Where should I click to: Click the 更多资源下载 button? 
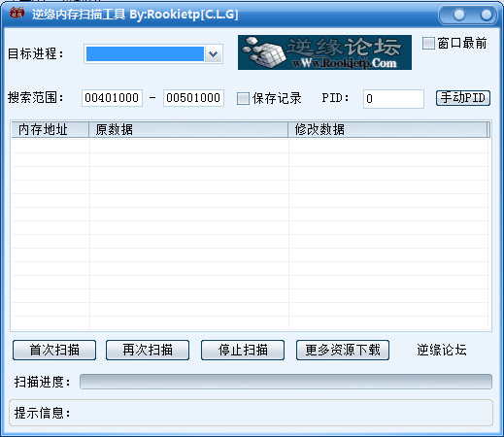pos(343,350)
